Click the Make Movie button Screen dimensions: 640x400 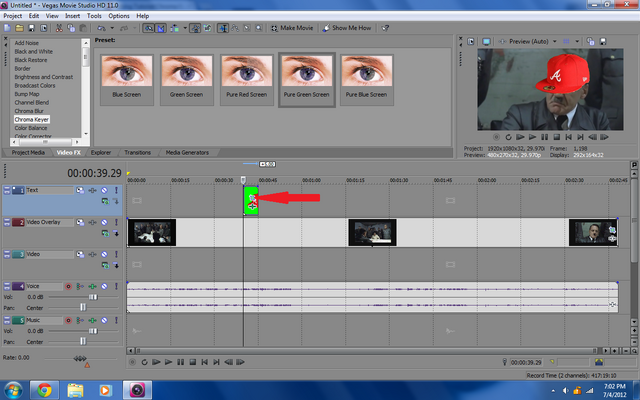coord(292,28)
